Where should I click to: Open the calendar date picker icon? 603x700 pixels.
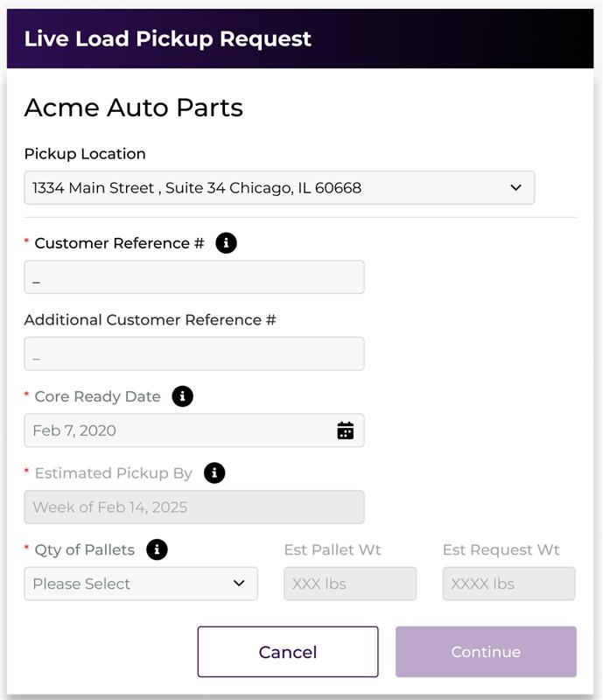coord(346,430)
